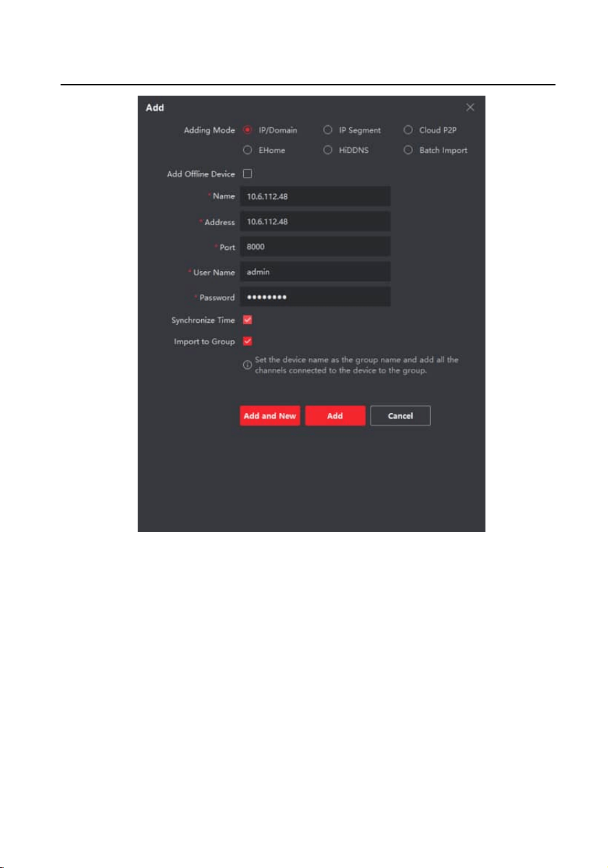Click the Add dialog title text
Image resolution: width=608 pixels, height=868 pixels.
pos(155,108)
